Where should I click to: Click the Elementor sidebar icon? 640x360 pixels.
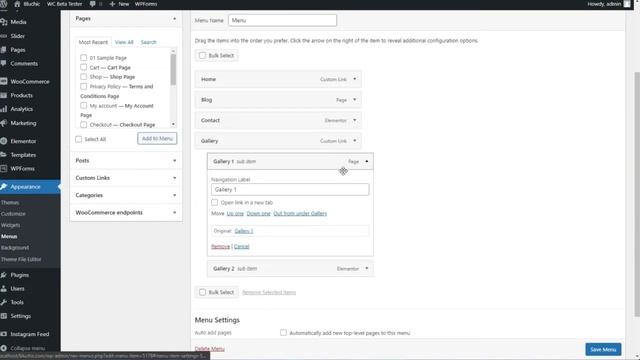pyautogui.click(x=4, y=141)
